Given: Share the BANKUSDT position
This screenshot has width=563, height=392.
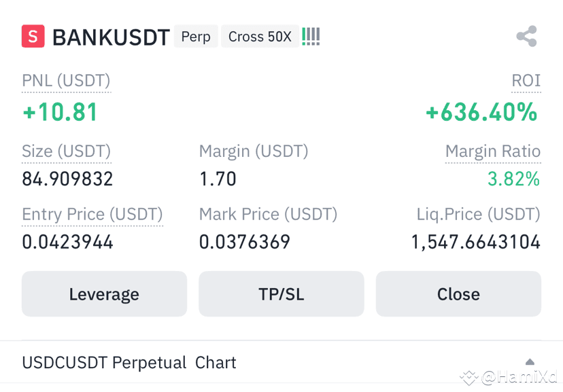Looking at the screenshot, I should point(527,36).
